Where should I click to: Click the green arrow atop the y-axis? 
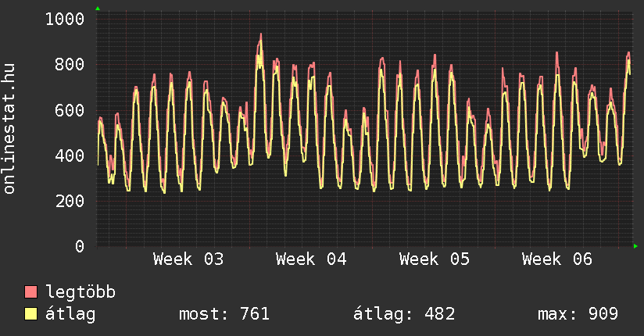point(97,9)
